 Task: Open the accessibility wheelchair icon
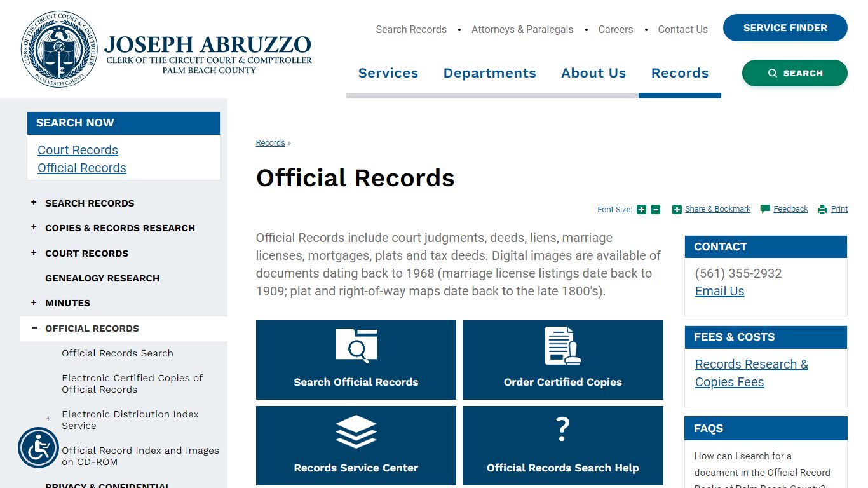click(x=38, y=448)
